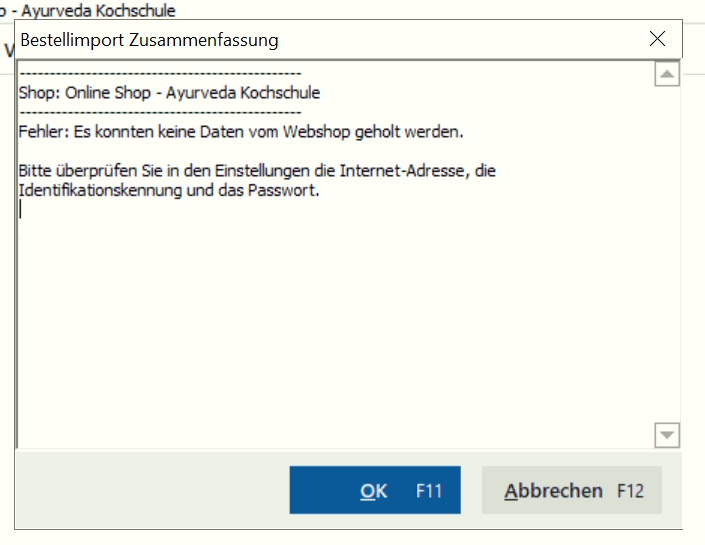Click the first dashed separator line
The width and height of the screenshot is (705, 545).
tap(160, 74)
